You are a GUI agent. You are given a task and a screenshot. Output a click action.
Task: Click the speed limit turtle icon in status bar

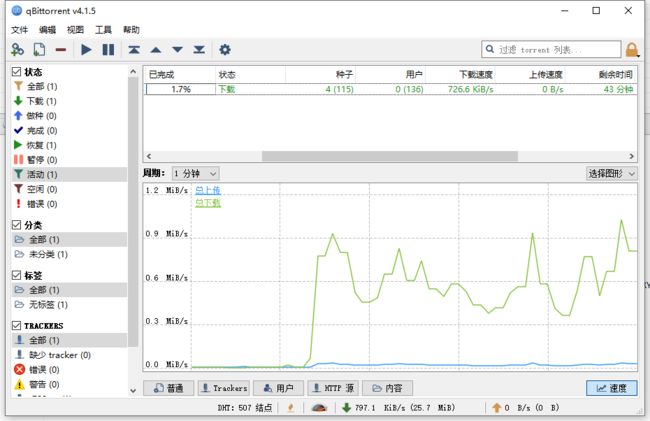(x=319, y=408)
